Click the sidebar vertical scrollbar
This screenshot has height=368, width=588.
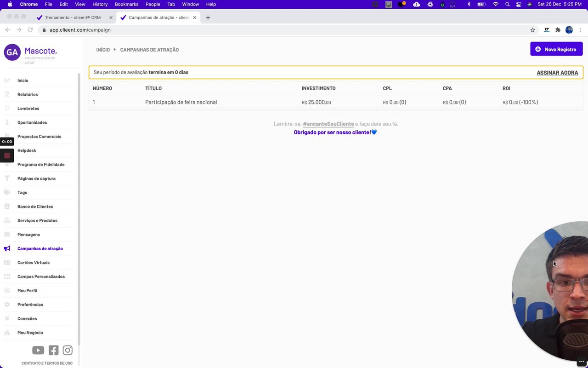[79, 209]
